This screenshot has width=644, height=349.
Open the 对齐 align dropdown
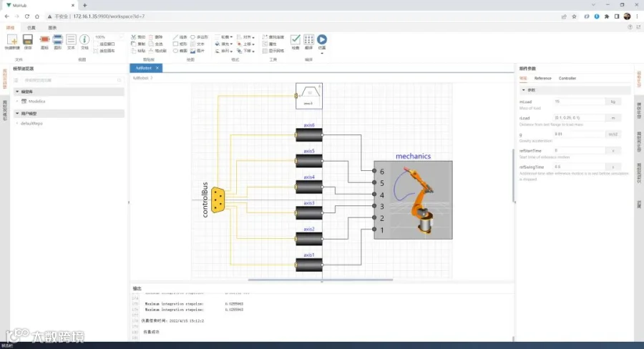pyautogui.click(x=245, y=37)
